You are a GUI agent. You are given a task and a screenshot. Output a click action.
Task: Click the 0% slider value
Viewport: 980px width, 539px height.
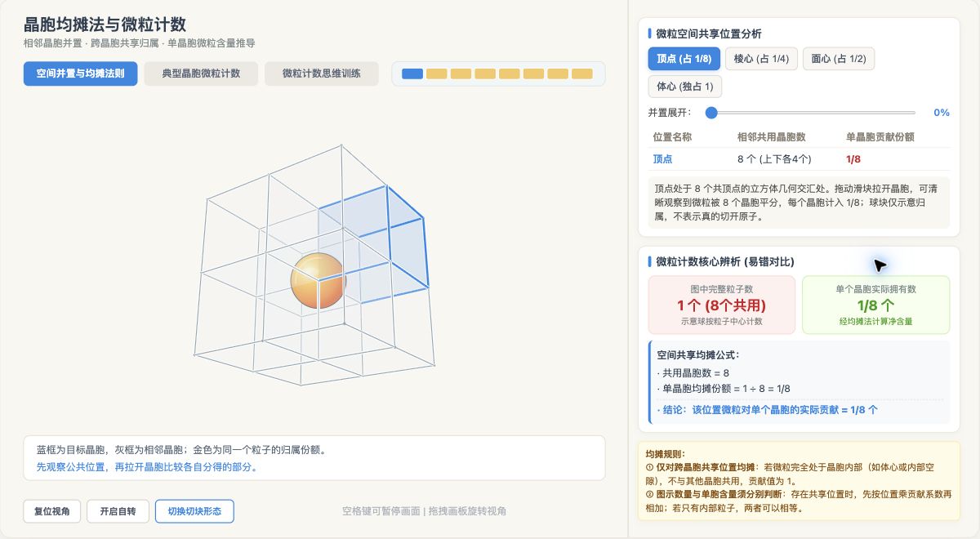pyautogui.click(x=942, y=113)
